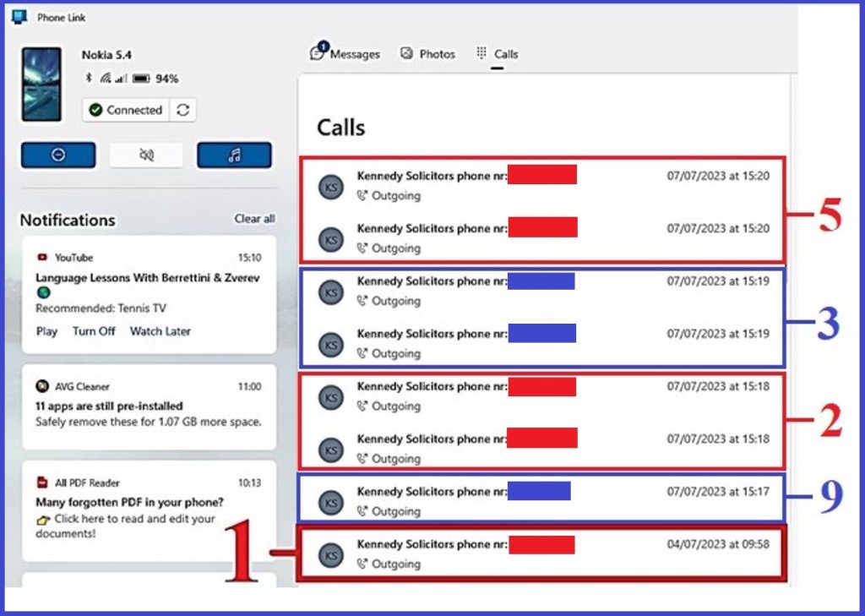Click the Clear all notifications link
Screen dimensions: 865x616
click(254, 219)
